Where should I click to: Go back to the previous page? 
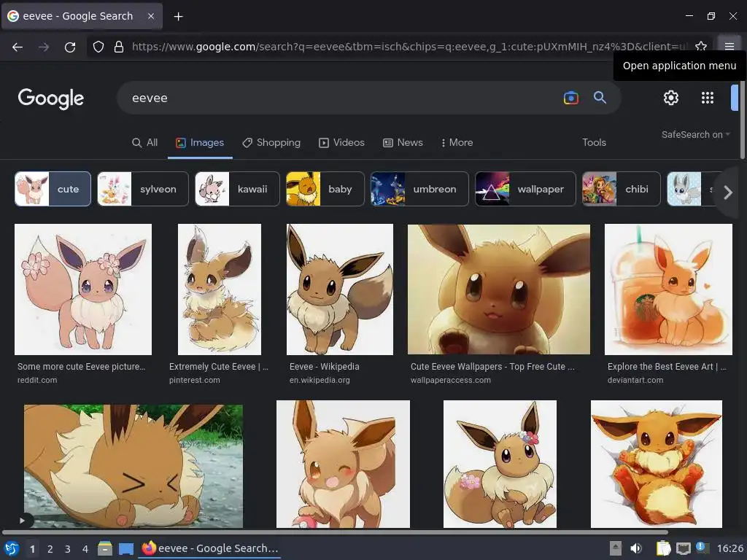18,47
